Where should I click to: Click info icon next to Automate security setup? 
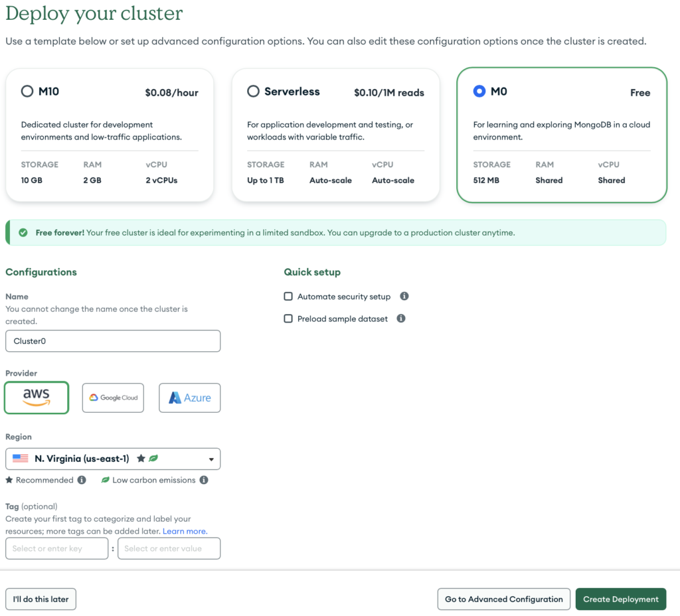pos(404,297)
